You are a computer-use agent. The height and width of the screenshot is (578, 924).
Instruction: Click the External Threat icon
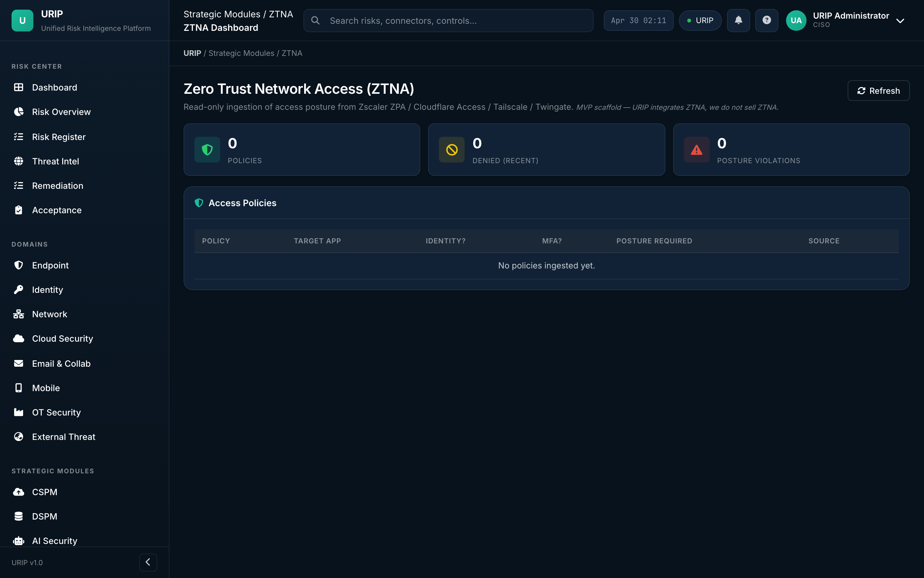tap(18, 437)
